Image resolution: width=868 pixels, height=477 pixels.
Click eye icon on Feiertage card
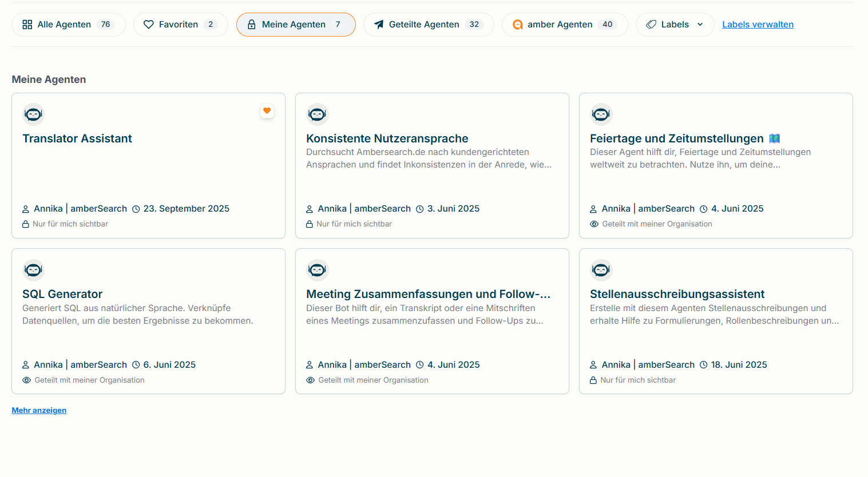click(594, 224)
